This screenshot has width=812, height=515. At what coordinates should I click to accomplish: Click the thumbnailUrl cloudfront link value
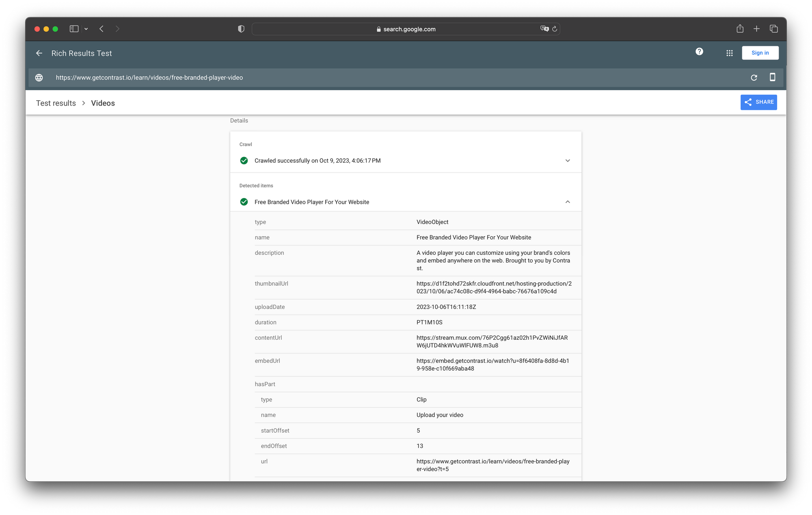pos(494,287)
